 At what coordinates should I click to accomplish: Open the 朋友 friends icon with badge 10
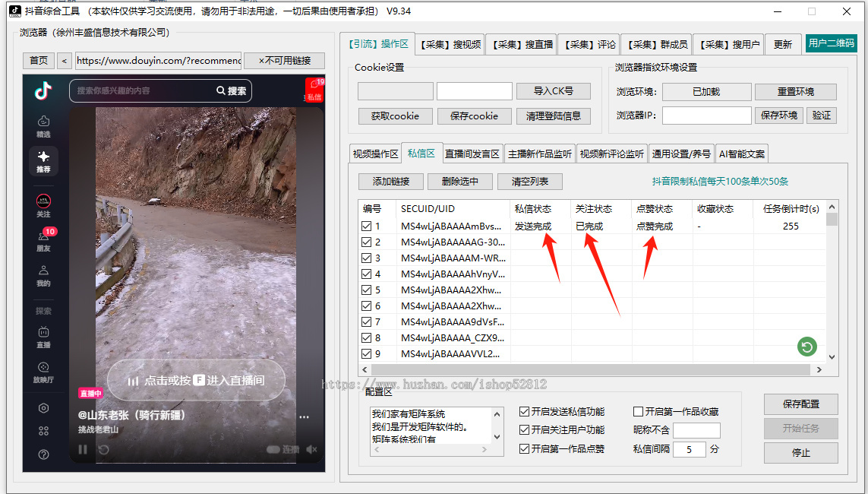click(x=44, y=241)
